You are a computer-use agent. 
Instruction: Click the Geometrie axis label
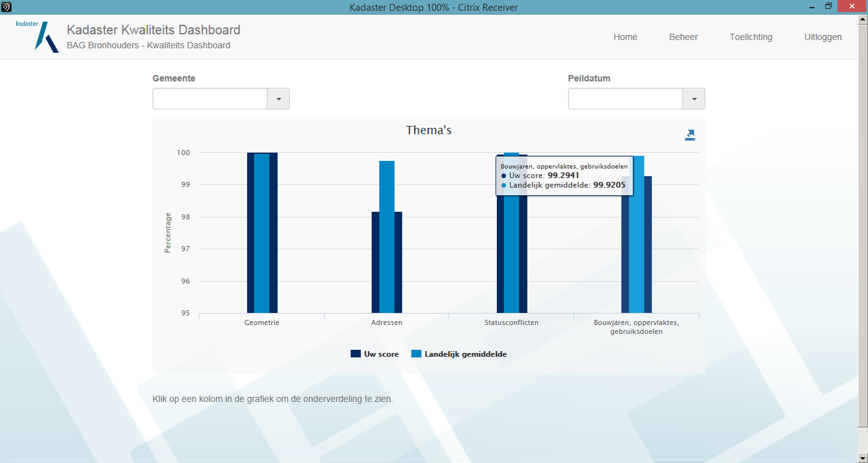tap(262, 323)
